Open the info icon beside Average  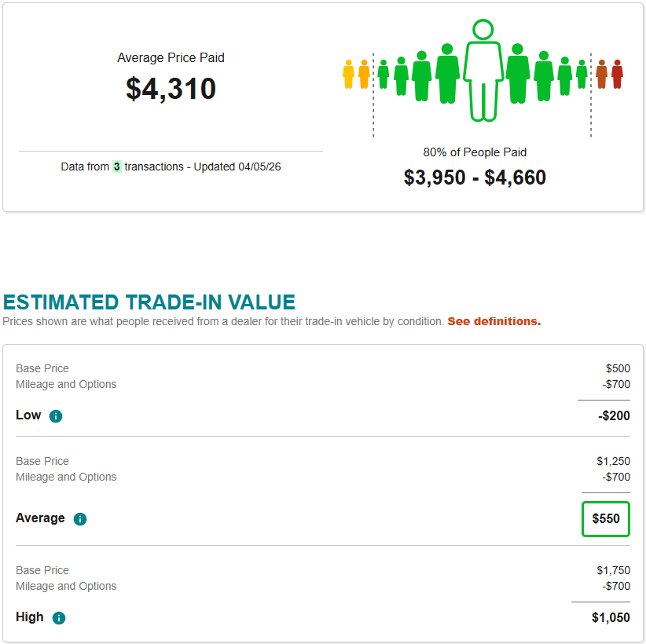tap(80, 519)
